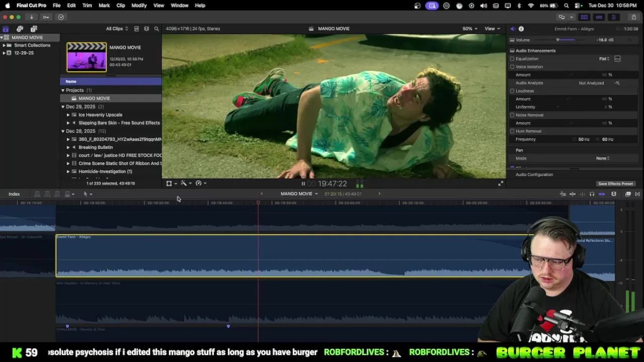Open the viewer View options dropdown

492,29
